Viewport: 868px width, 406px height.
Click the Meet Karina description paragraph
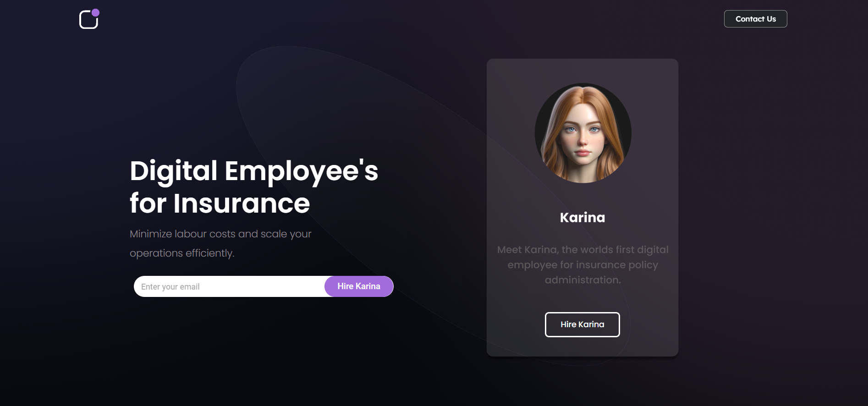(x=582, y=264)
